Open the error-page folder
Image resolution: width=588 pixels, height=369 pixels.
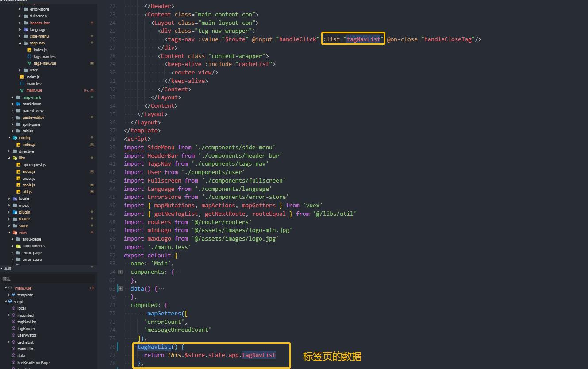(32, 253)
